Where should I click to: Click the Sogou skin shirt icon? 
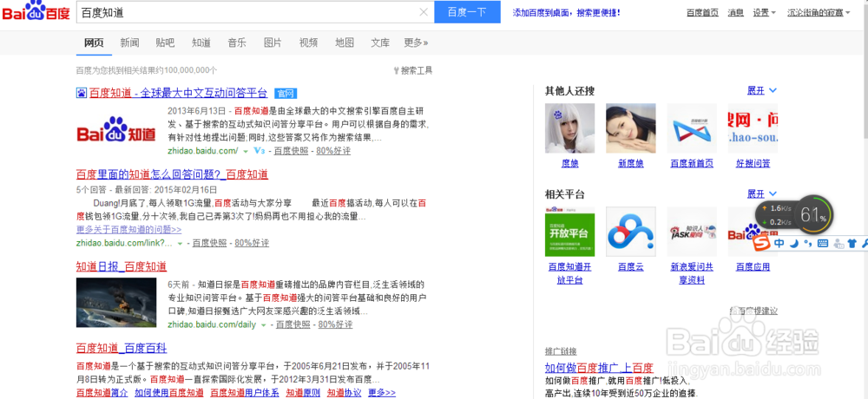coord(852,243)
